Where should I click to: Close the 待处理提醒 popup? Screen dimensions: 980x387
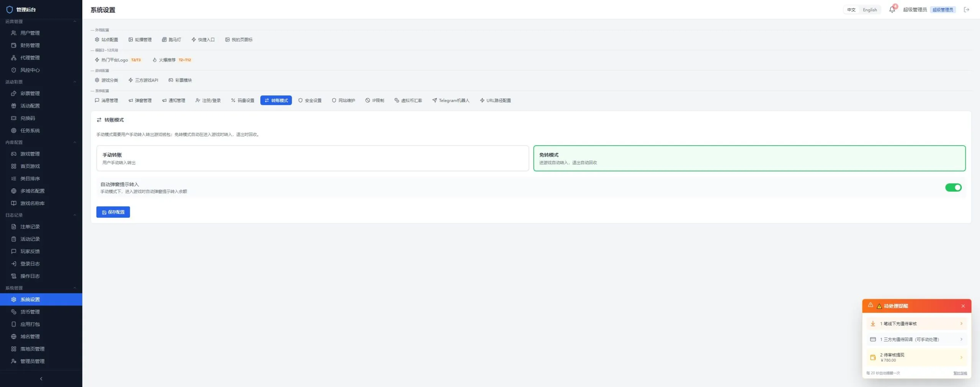pos(963,306)
